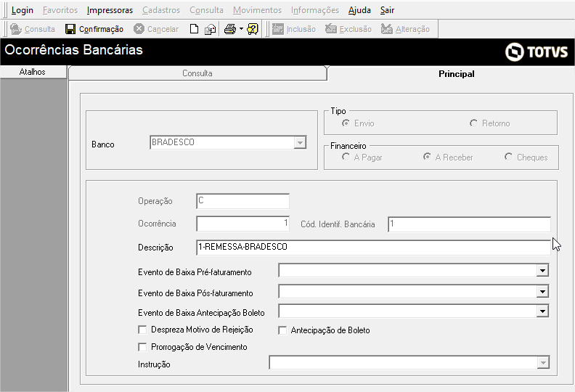The height and width of the screenshot is (392, 575).
Task: Open the Informações menu
Action: pos(315,10)
